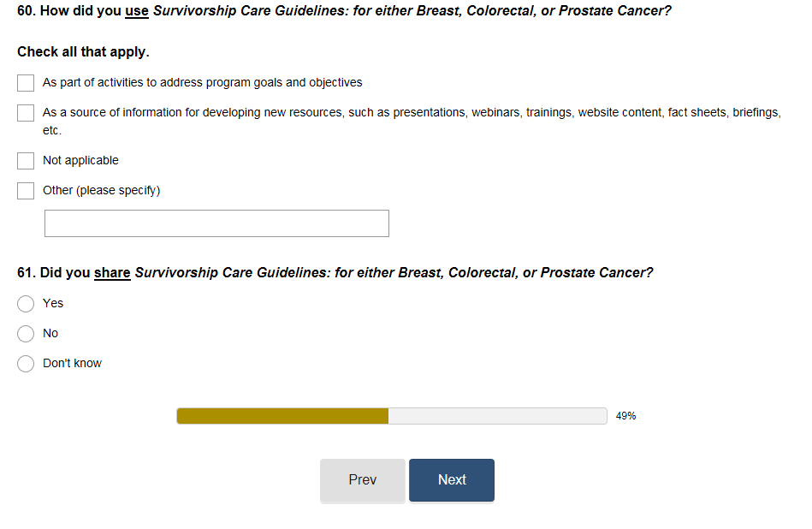Tick the source of information checkbox
The width and height of the screenshot is (812, 529).
coord(26,113)
